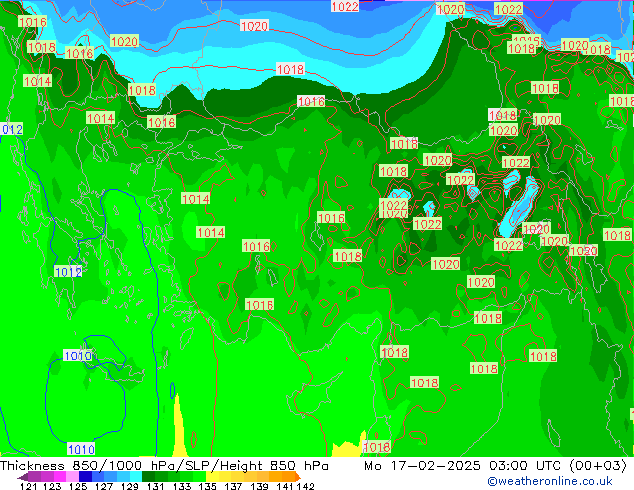Click the white-background 1016 isobar label
The height and width of the screenshot is (490, 634).
tap(311, 101)
